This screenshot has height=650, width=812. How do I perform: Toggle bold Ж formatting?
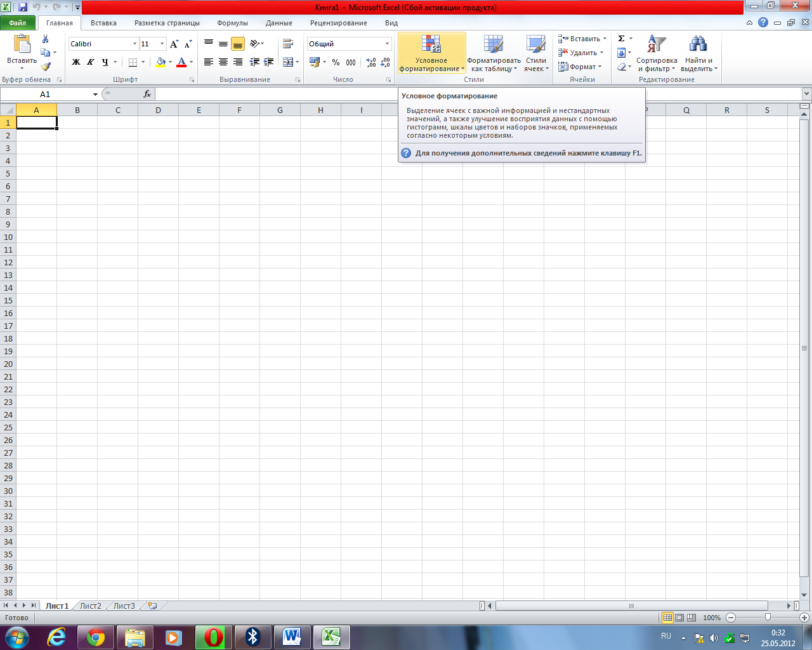pos(76,62)
